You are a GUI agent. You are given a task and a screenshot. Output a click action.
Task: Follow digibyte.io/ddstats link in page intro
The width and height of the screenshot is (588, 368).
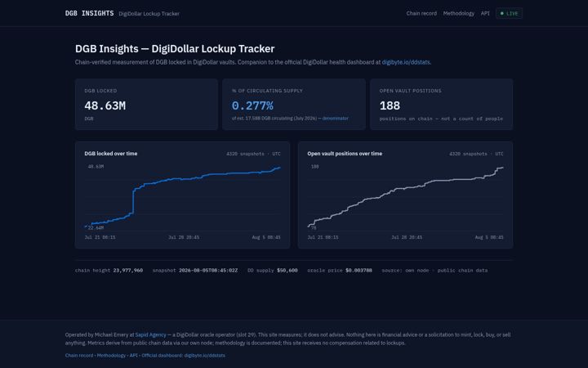click(x=406, y=62)
